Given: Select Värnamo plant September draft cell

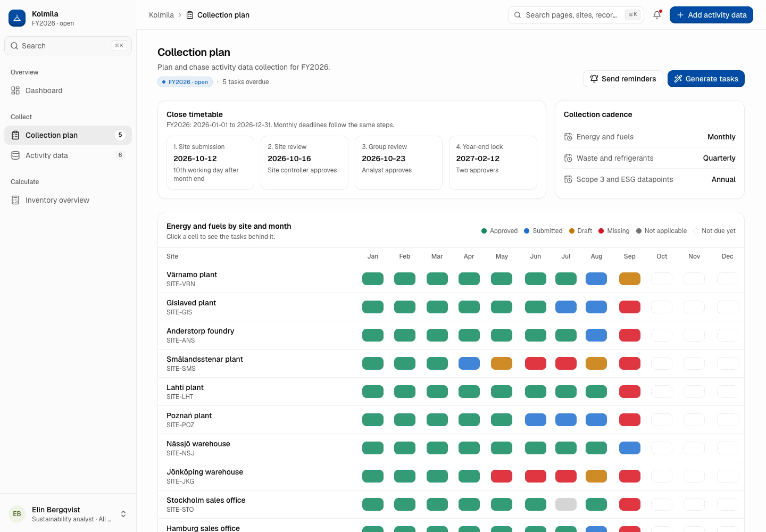Looking at the screenshot, I should (630, 279).
